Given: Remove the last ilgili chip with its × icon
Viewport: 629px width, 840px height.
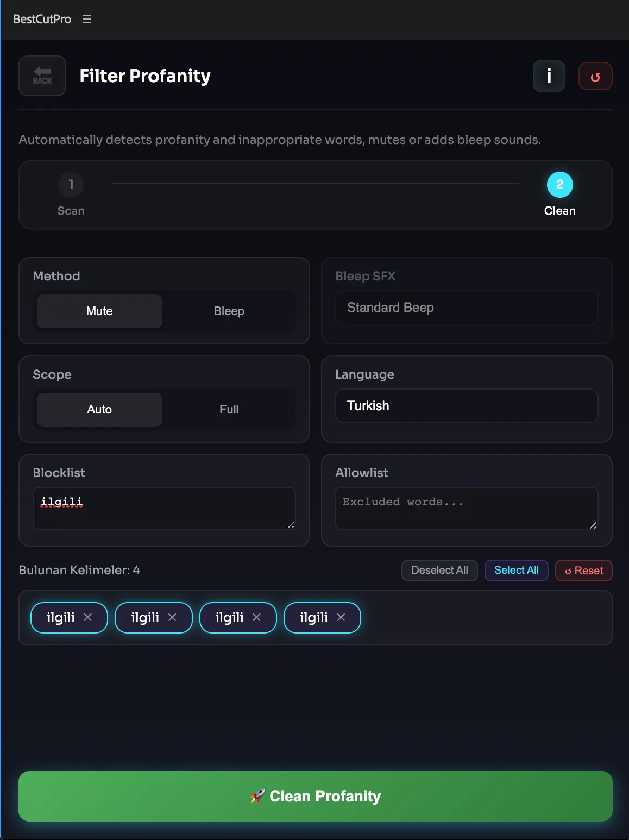Looking at the screenshot, I should (341, 617).
